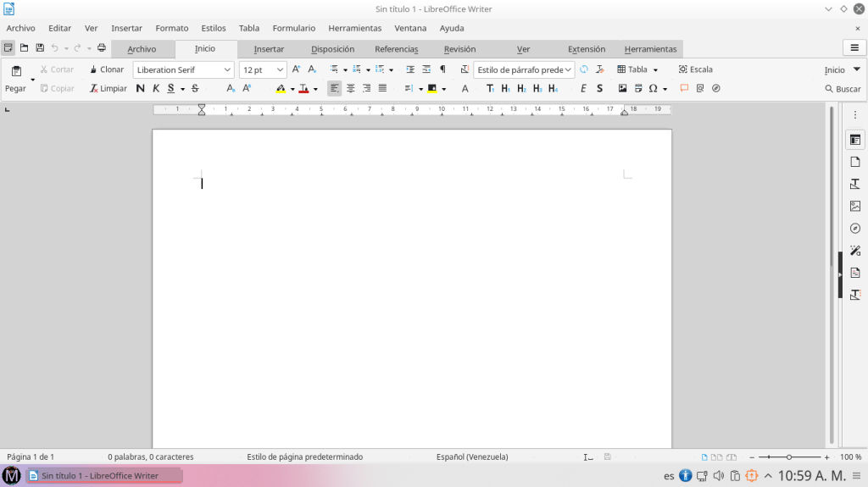Image resolution: width=868 pixels, height=487 pixels.
Task: Click the Limpiar clear formatting button
Action: (x=108, y=88)
